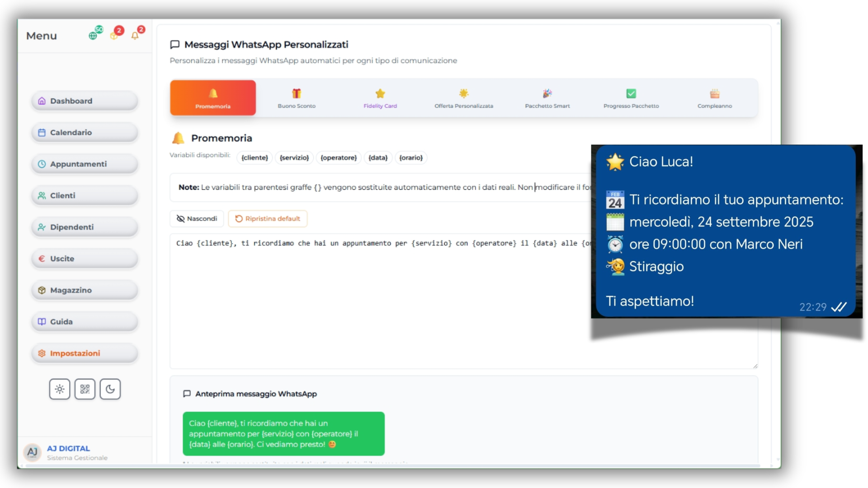
Task: Hide the editor with Nascondi button
Action: [x=197, y=219]
